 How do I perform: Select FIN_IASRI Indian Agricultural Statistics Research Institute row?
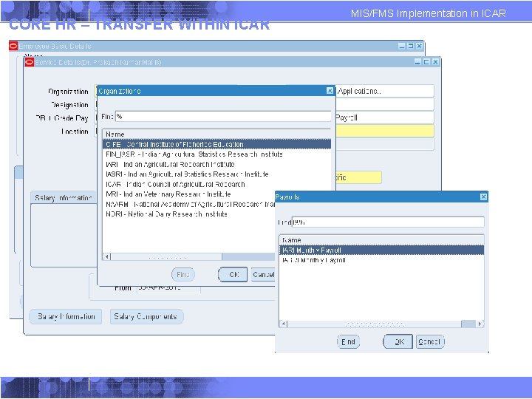click(216, 154)
